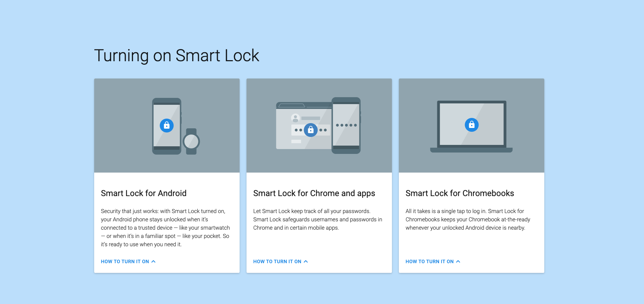Click the Android phone and watch illustration
This screenshot has height=304, width=644.
click(176, 126)
